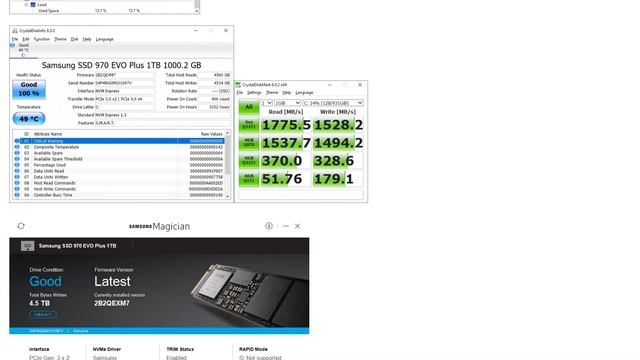This screenshot has width=640, height=360.
Task: Run the 4KiB Q1T1 benchmark
Action: [x=249, y=179]
